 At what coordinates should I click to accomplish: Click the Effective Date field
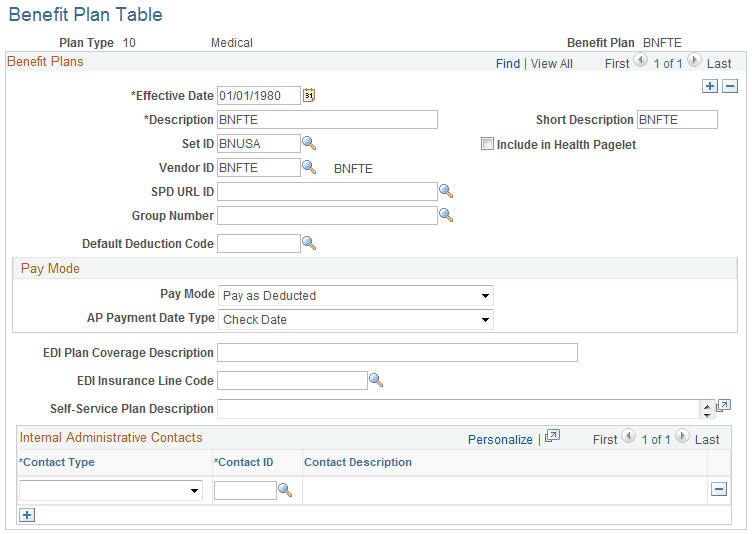tap(259, 95)
